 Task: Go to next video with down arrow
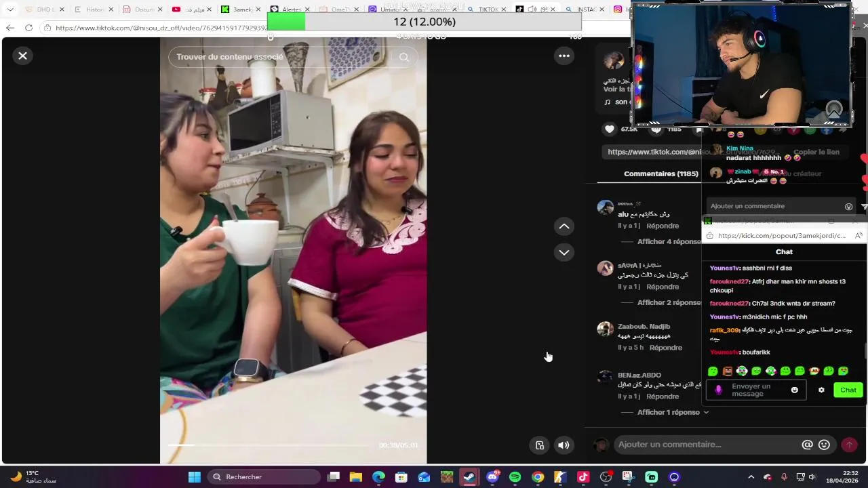click(564, 252)
